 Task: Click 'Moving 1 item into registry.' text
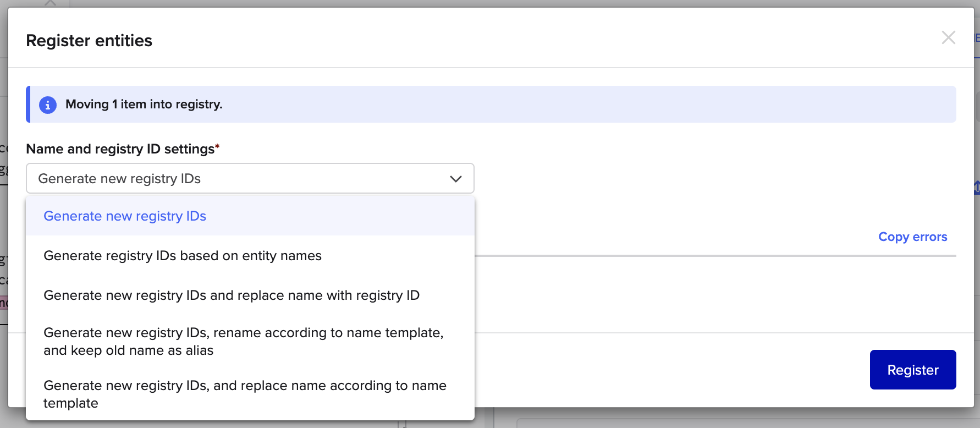144,105
